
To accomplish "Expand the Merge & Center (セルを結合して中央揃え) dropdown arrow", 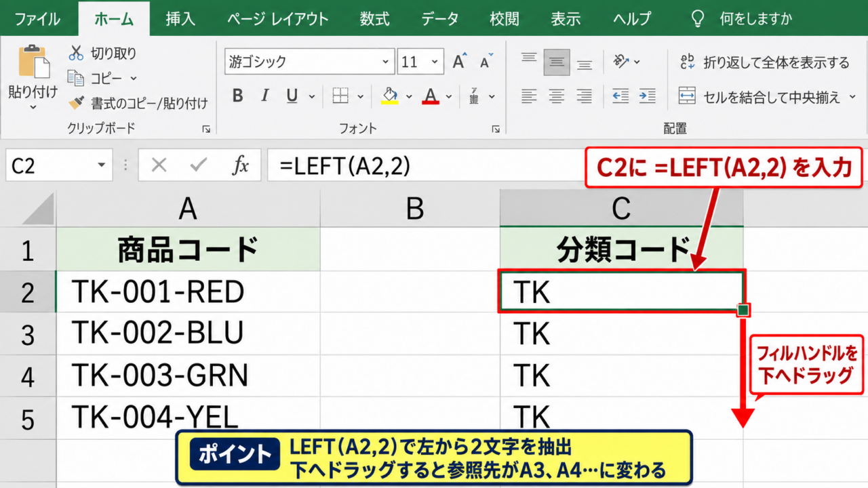I will pyautogui.click(x=852, y=97).
